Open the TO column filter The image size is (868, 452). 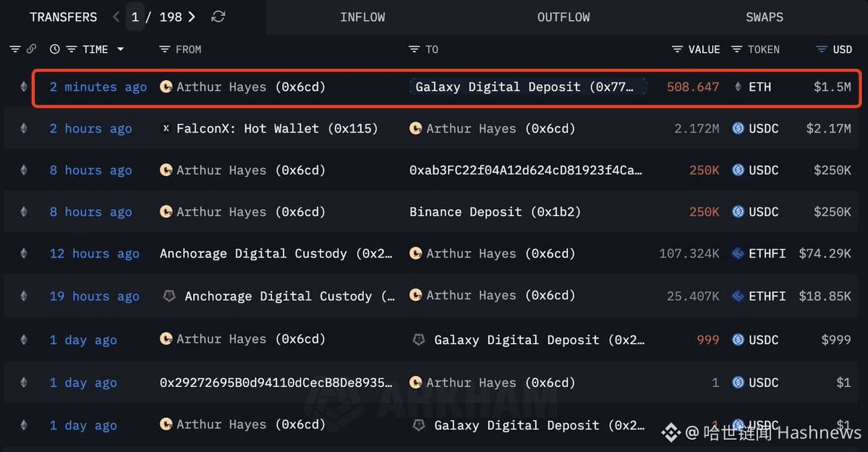coord(414,49)
